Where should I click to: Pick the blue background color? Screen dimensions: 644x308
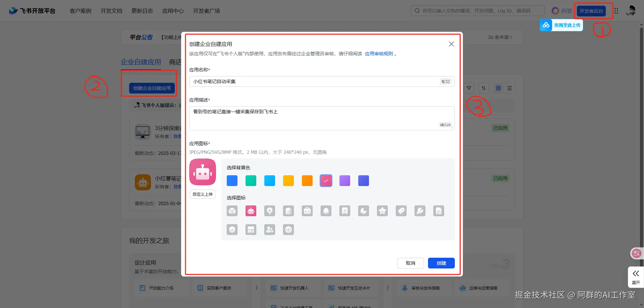pyautogui.click(x=232, y=181)
